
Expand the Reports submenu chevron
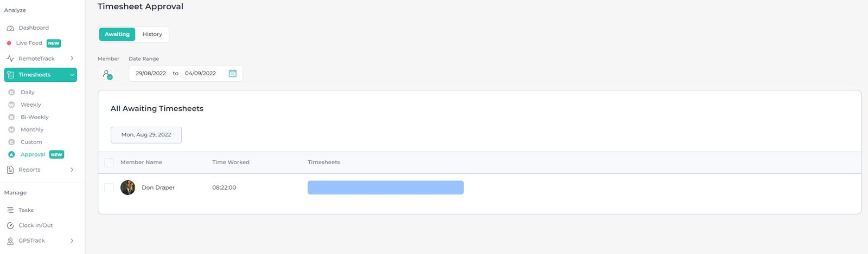point(72,170)
